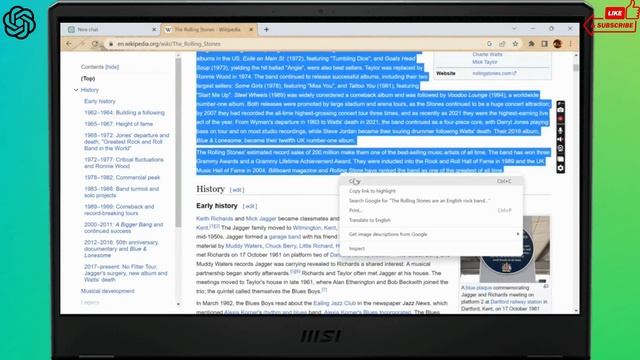Screen dimensions: 640x360
Task: Expand Get image descriptions from Google submenu
Action: coord(431,234)
